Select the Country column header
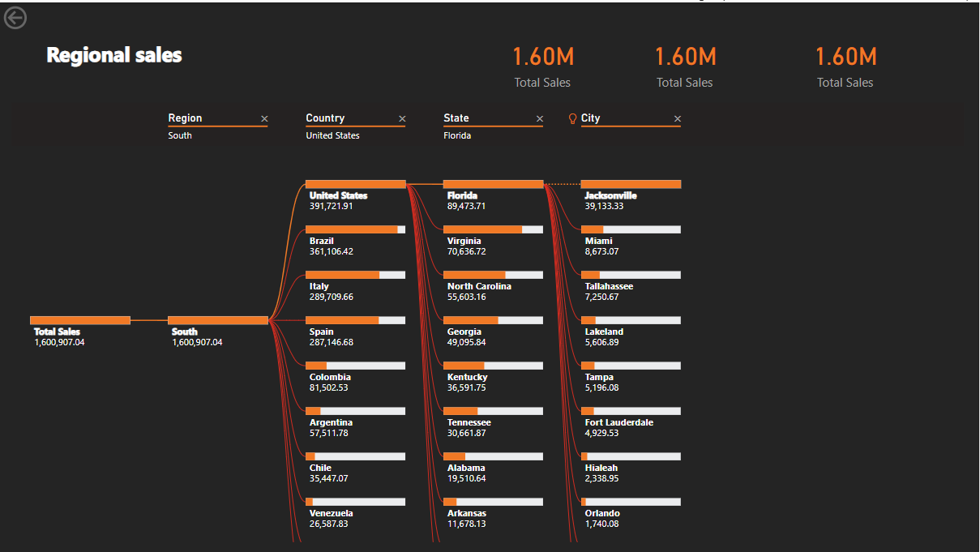 tap(325, 118)
